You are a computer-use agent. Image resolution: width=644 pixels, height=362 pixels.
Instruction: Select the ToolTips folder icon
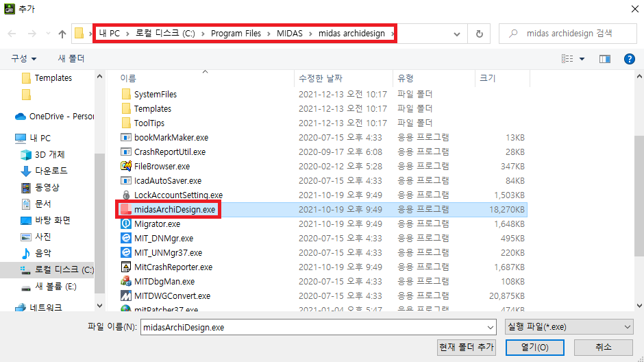[126, 123]
